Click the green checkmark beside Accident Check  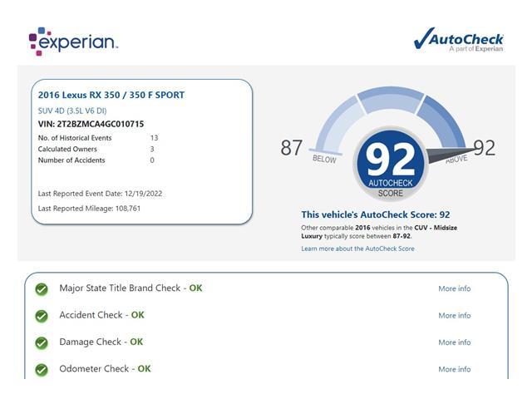point(42,316)
